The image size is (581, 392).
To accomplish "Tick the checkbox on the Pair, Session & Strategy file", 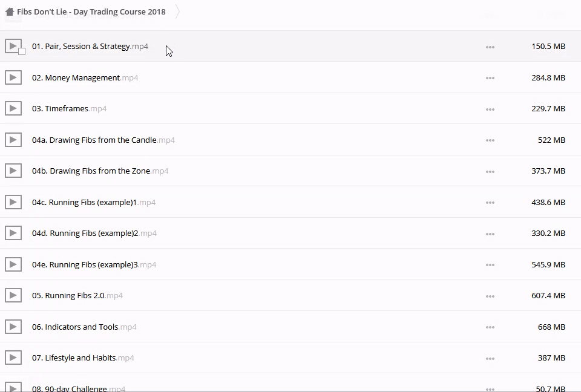I will (22, 51).
